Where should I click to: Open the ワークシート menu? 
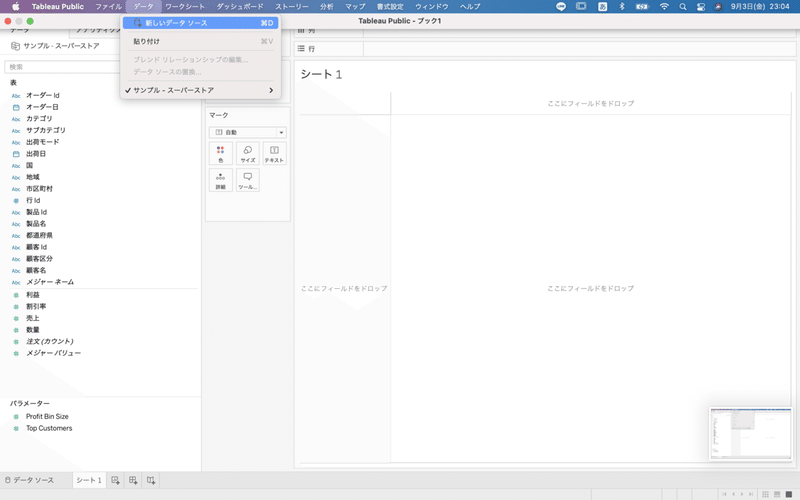[x=185, y=7]
